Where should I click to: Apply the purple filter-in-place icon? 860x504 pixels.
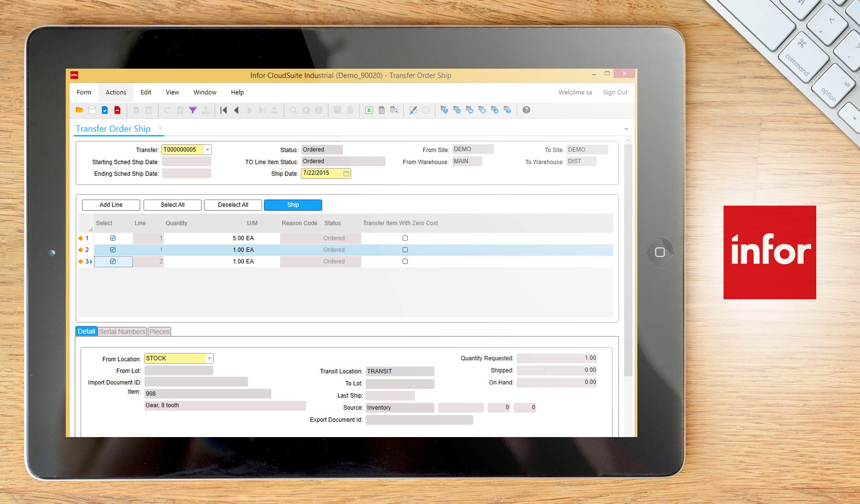(192, 110)
